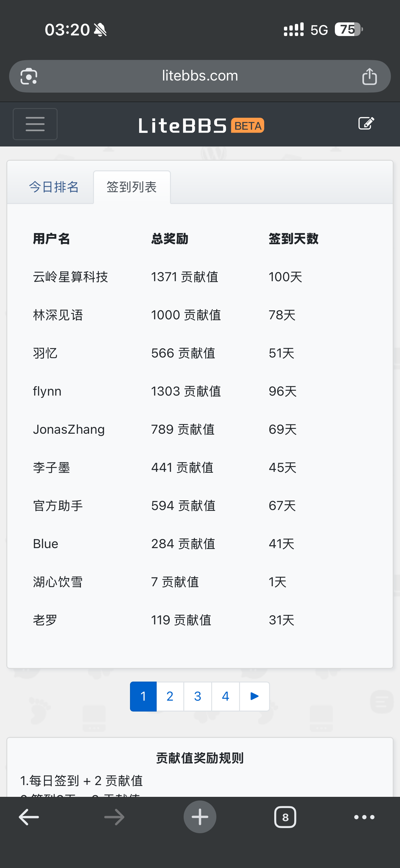Tap the camera scan icon in address bar

(29, 77)
